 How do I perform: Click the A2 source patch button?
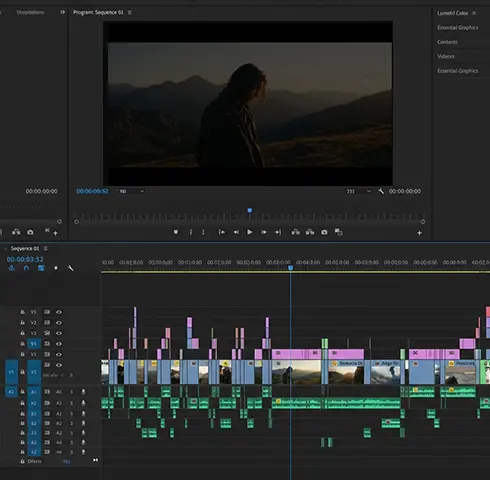pyautogui.click(x=11, y=392)
